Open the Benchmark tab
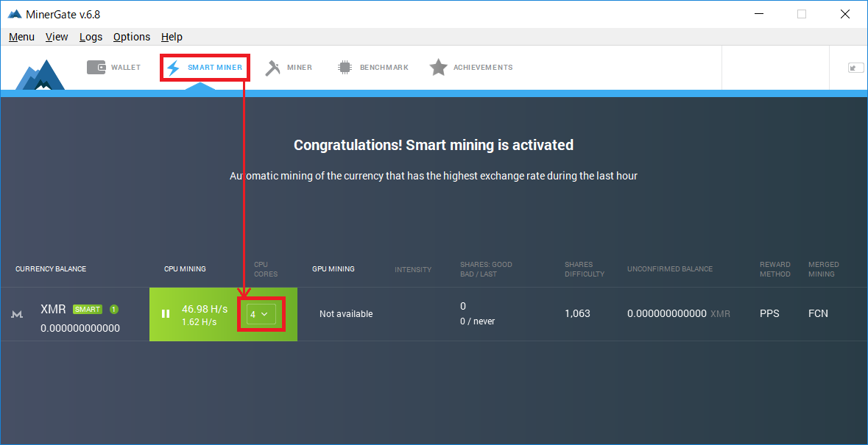Image resolution: width=868 pixels, height=445 pixels. point(373,68)
